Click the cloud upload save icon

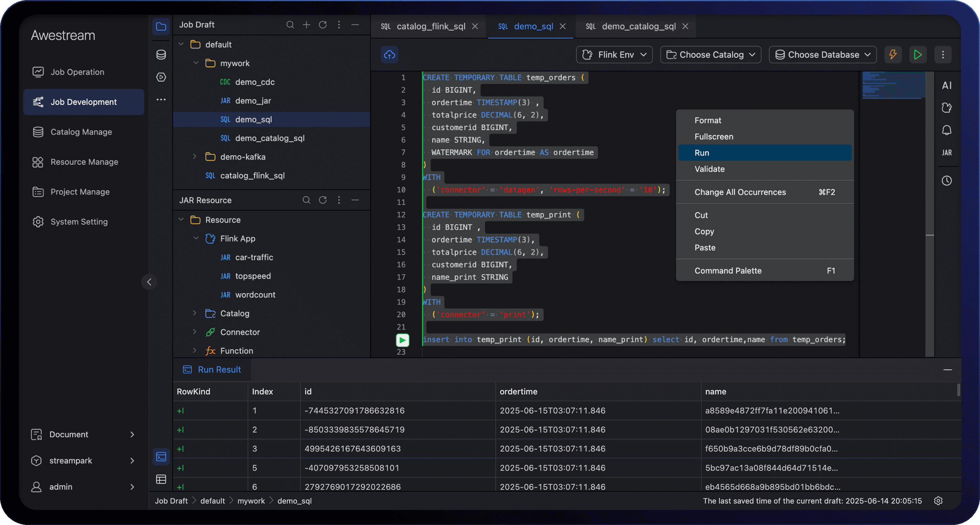(389, 55)
